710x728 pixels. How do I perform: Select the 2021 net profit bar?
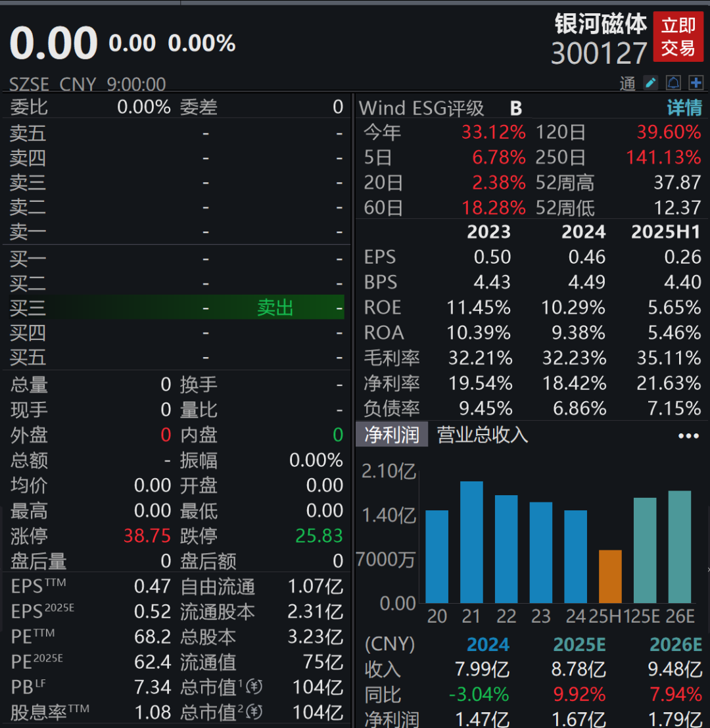click(x=471, y=543)
